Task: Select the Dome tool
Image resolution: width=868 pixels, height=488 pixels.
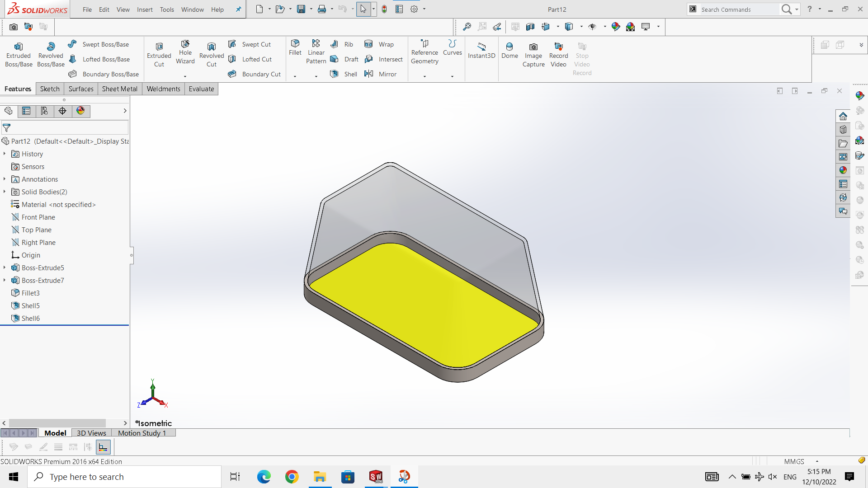Action: pos(509,50)
